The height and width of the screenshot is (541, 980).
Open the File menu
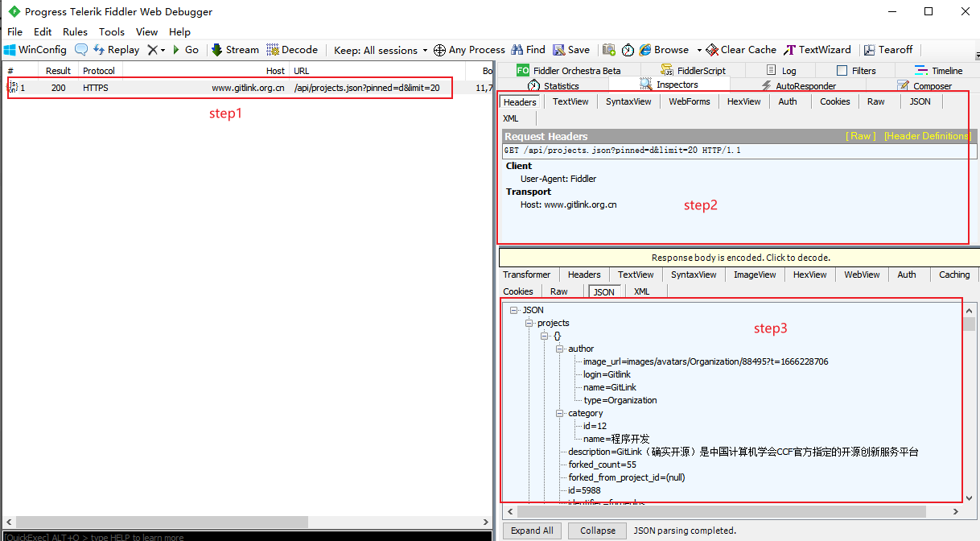[x=14, y=31]
